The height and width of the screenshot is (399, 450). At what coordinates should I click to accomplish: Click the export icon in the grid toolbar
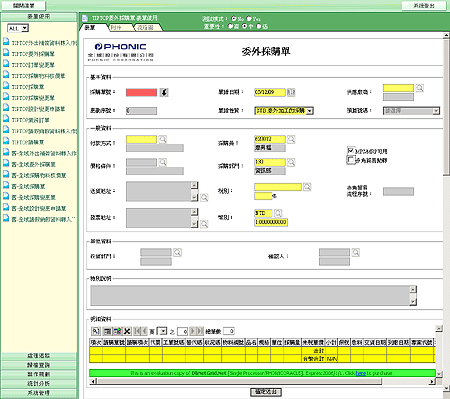pos(117,331)
